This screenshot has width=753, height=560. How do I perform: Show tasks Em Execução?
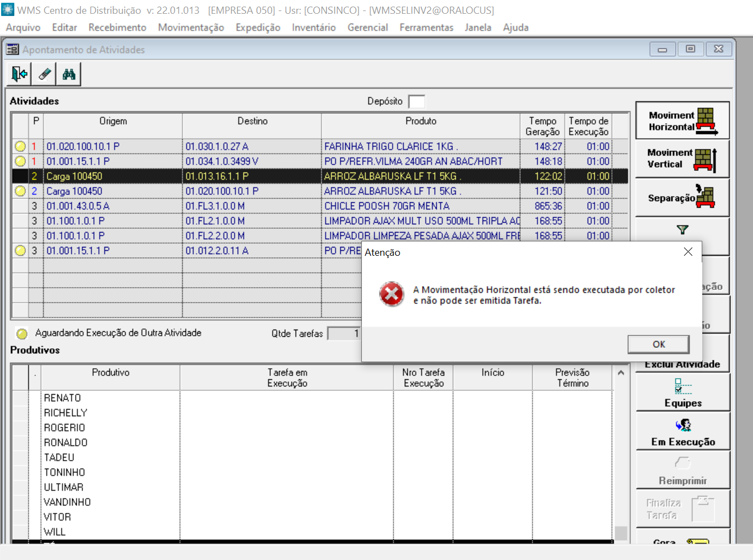tap(683, 432)
